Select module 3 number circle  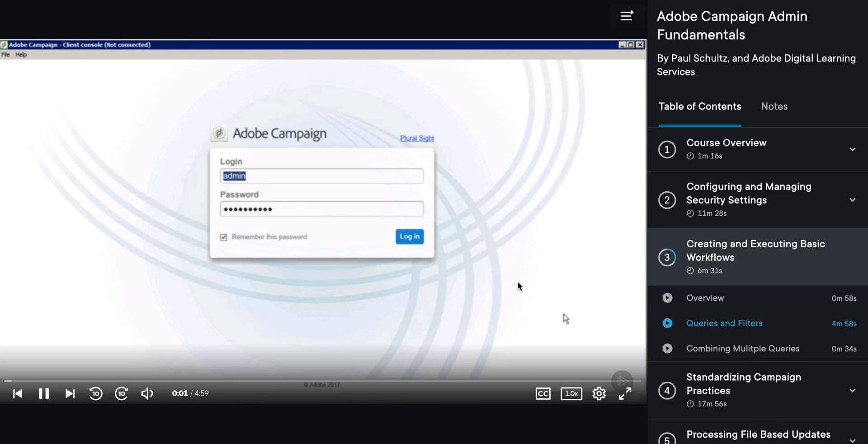pos(667,257)
